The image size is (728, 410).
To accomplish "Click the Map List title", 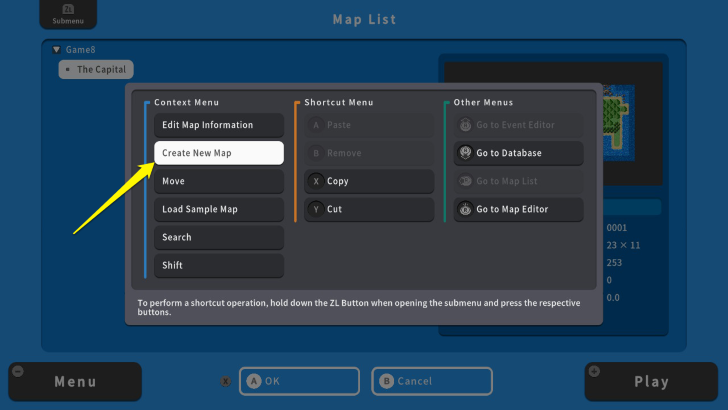I will click(364, 20).
